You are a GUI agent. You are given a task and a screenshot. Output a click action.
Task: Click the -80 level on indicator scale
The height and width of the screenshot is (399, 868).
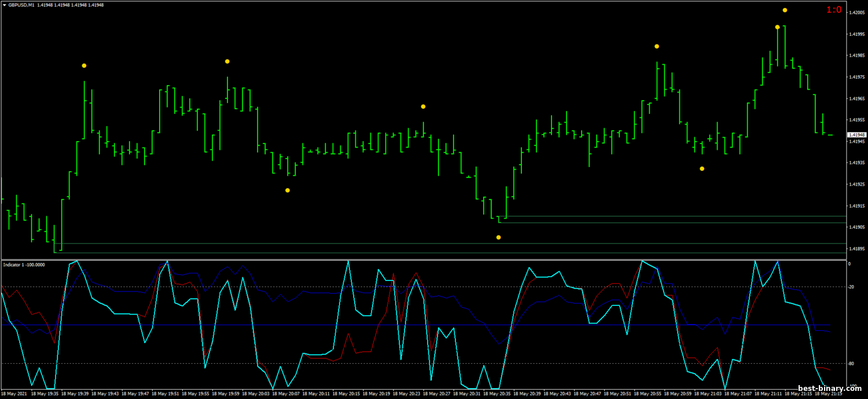852,364
